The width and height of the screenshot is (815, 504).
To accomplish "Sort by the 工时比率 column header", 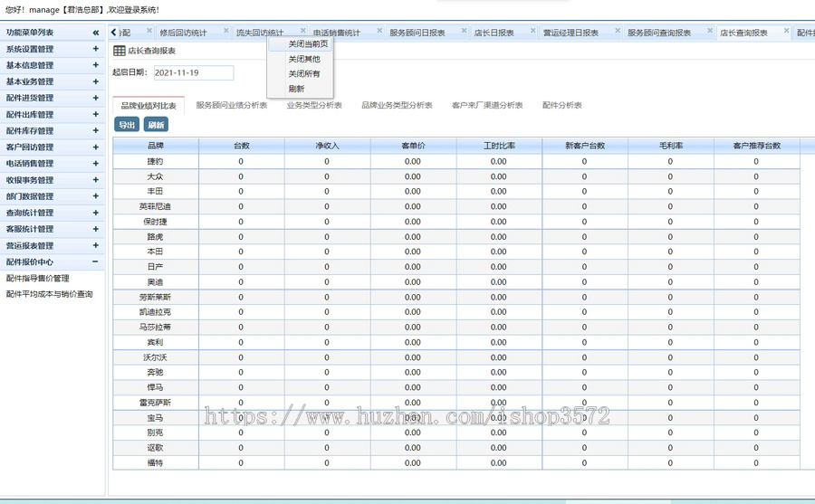I will tap(499, 146).
